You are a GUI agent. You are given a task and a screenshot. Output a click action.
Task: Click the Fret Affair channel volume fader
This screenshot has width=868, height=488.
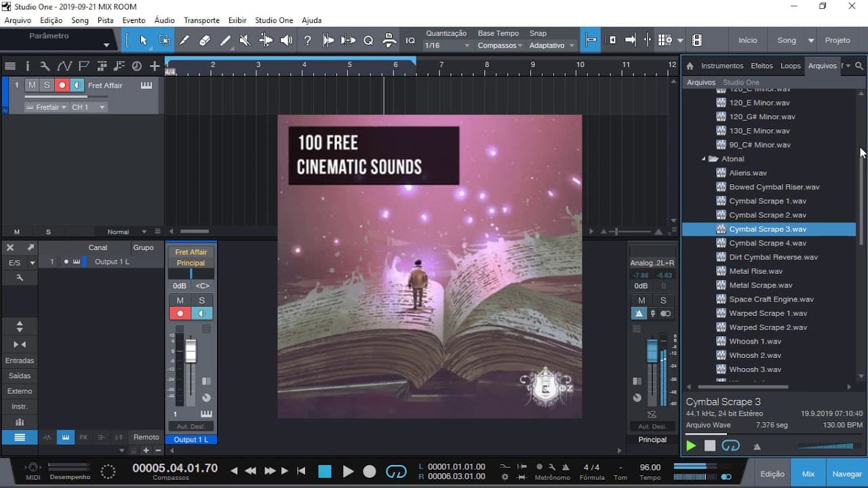pyautogui.click(x=191, y=350)
